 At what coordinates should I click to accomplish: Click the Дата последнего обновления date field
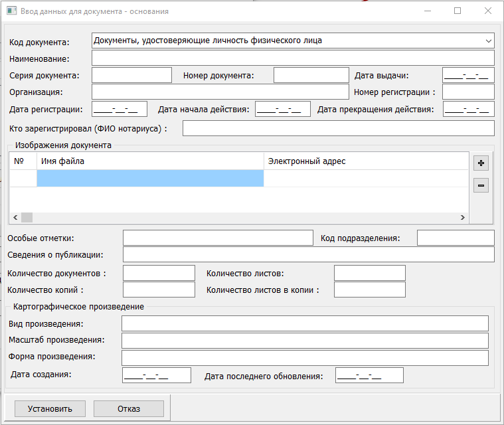(x=369, y=376)
